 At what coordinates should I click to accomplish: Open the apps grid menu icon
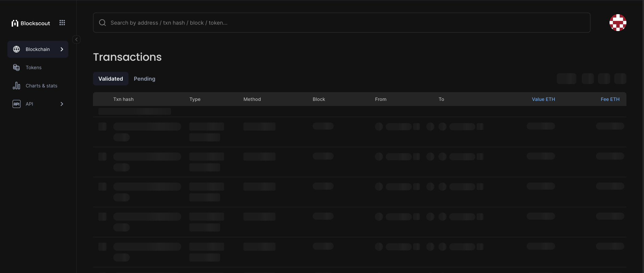[x=62, y=23]
